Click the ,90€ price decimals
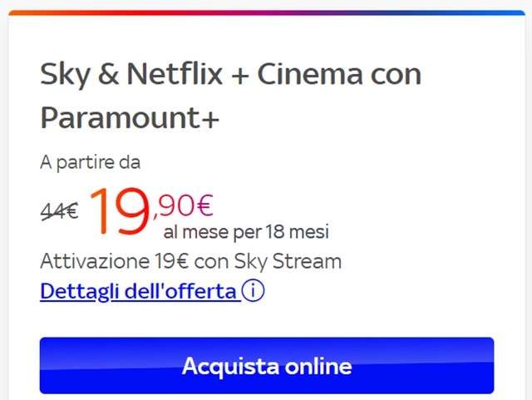This screenshot has height=400, width=532. [x=183, y=205]
